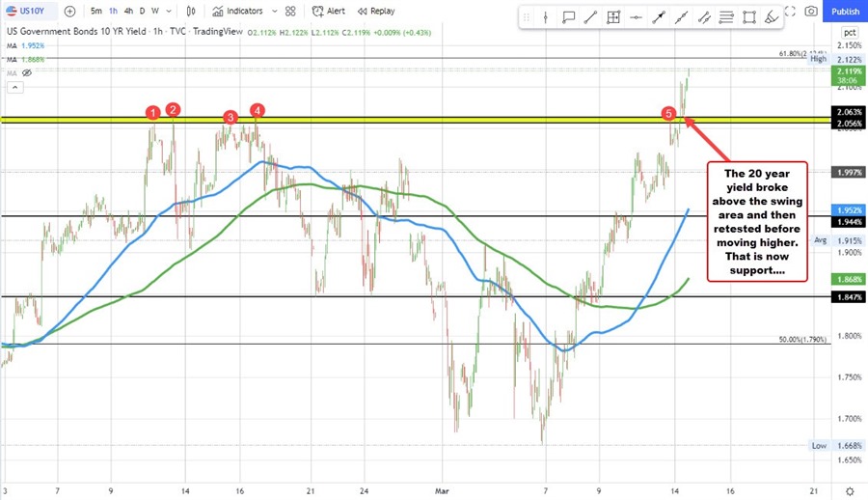Toggle visibility eye of hidden MA indicator

27,72
